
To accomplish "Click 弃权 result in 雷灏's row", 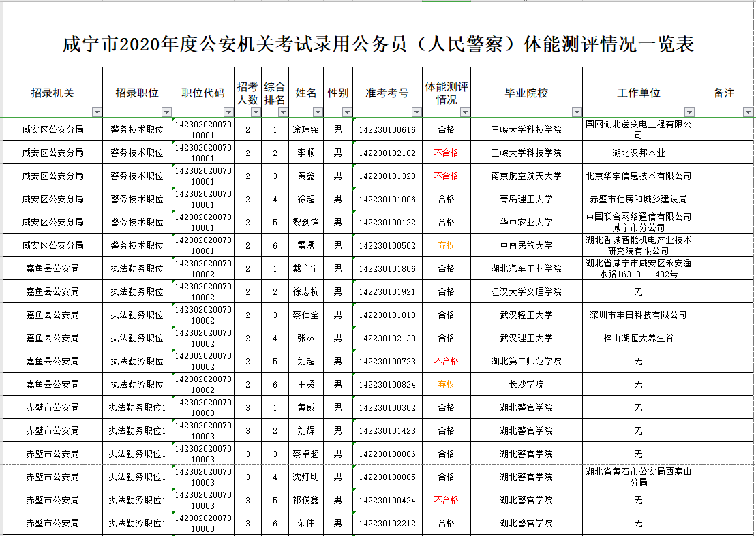I will (x=447, y=245).
